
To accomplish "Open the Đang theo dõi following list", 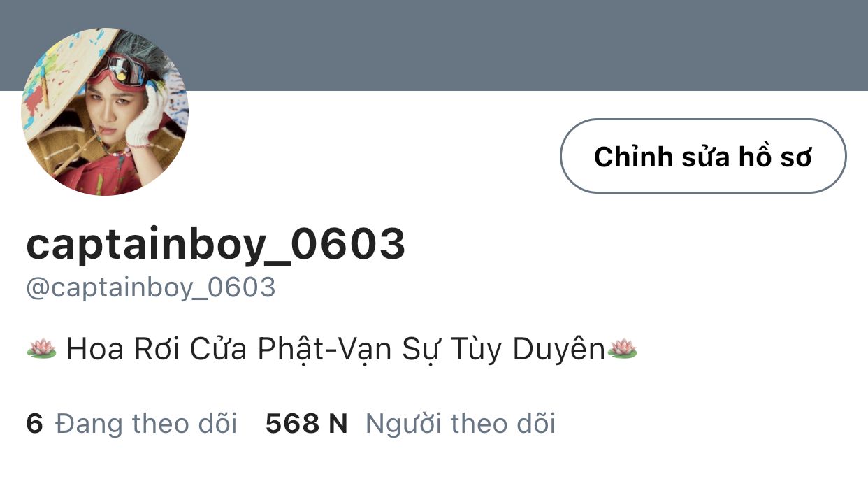I will 146,424.
